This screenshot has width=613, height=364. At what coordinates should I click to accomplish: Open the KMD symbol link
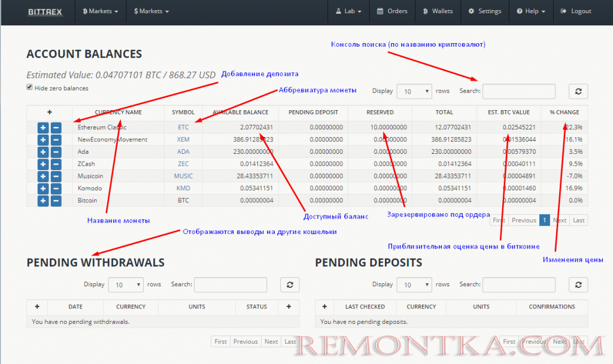(x=183, y=189)
